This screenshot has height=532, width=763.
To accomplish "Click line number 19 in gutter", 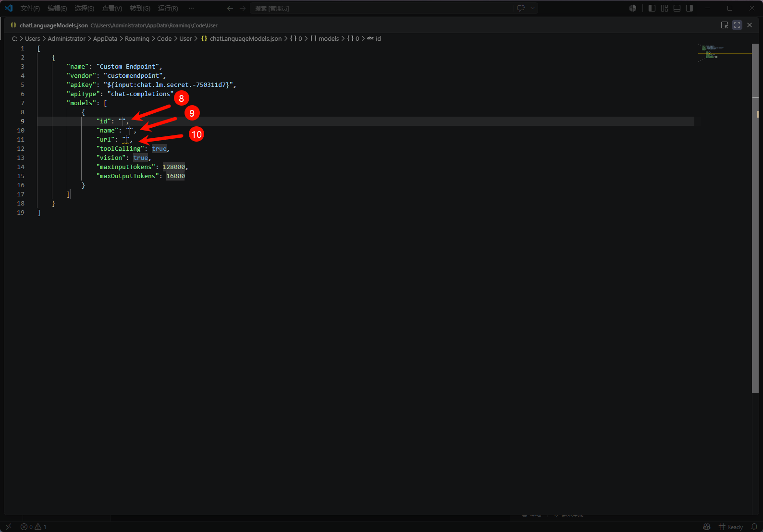I will coord(21,212).
